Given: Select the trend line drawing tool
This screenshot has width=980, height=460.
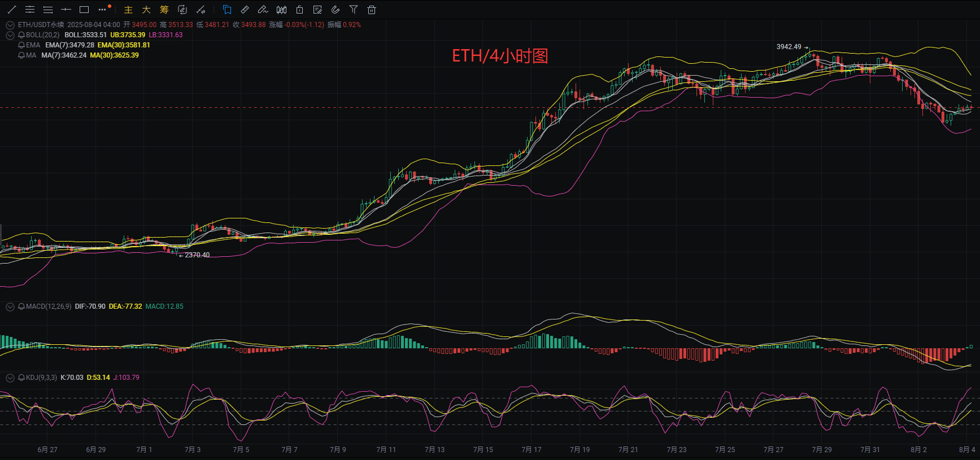Looking at the screenshot, I should click(x=12, y=10).
